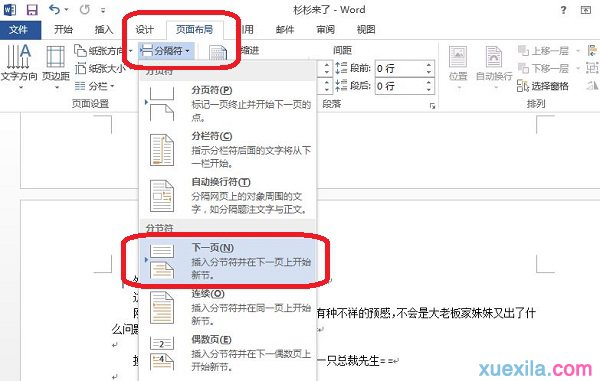600x381 pixels.
Task: Insert a 分栏符(C) column break
Action: (228, 150)
